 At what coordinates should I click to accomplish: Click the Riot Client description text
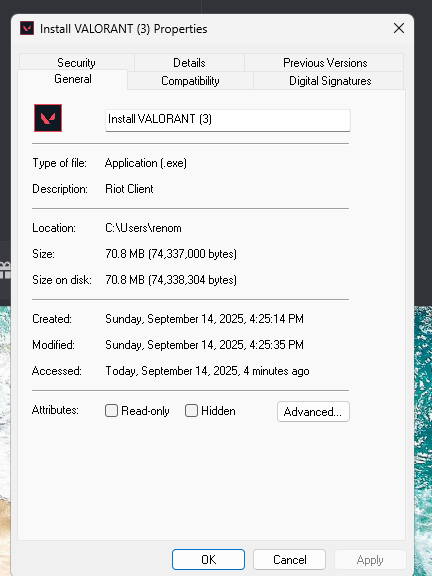click(x=129, y=189)
